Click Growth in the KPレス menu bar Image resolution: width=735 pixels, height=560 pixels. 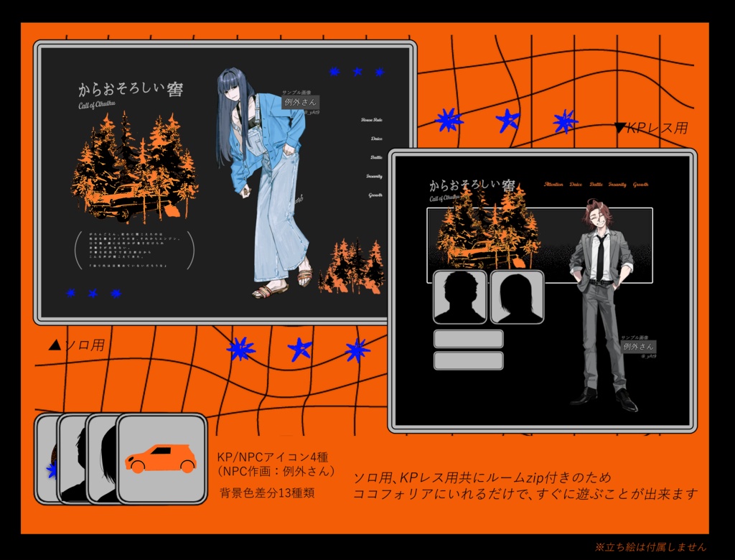pos(640,185)
